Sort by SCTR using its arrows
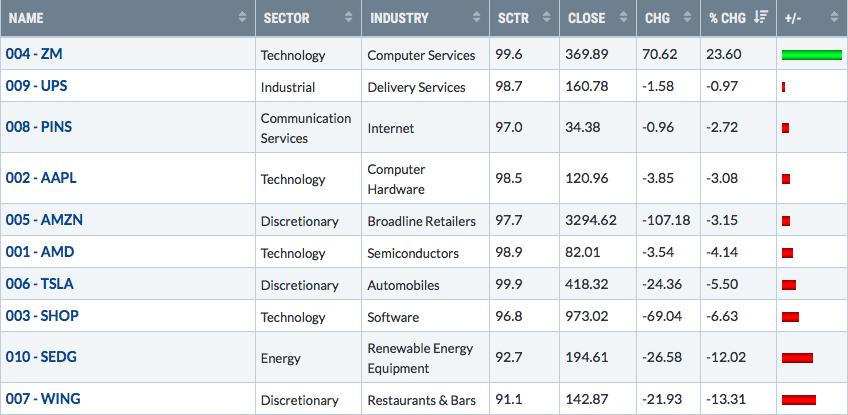Viewport: 848px width, 415px height. 547,17
